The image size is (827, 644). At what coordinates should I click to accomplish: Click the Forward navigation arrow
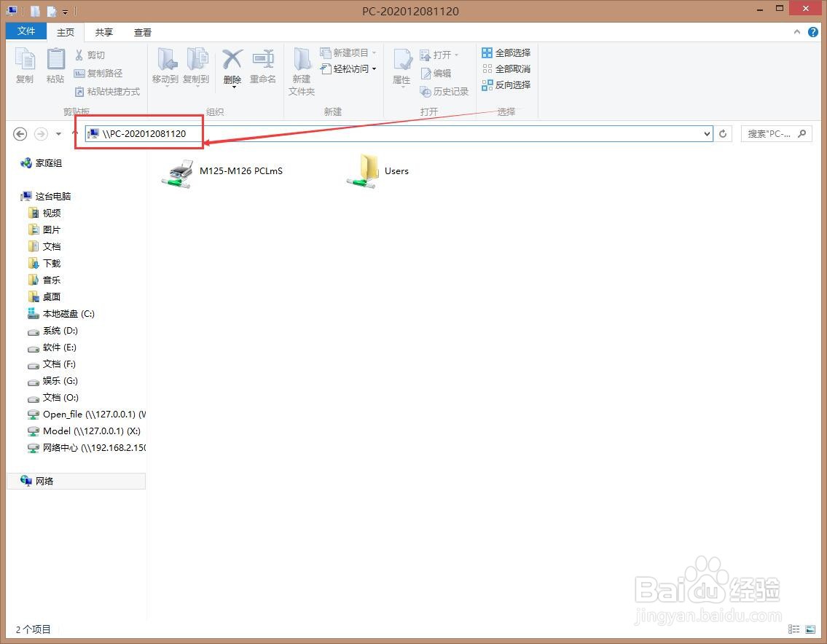[41, 134]
